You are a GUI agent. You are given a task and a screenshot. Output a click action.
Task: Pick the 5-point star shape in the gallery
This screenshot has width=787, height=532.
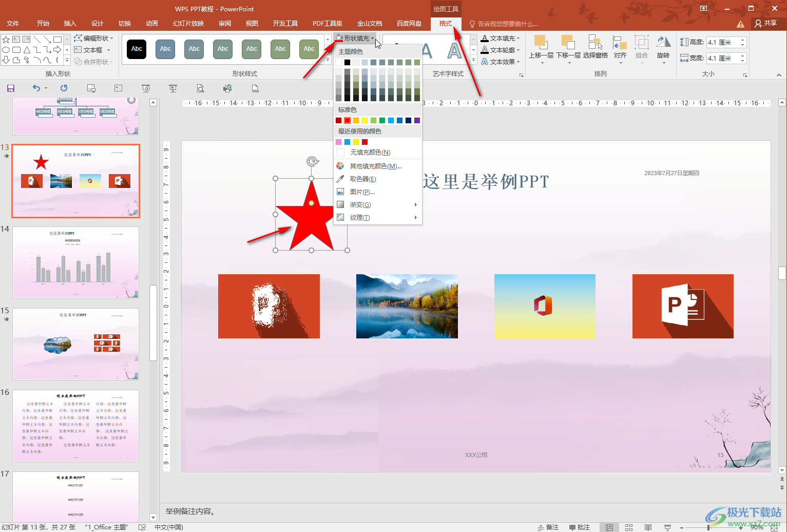[6, 40]
